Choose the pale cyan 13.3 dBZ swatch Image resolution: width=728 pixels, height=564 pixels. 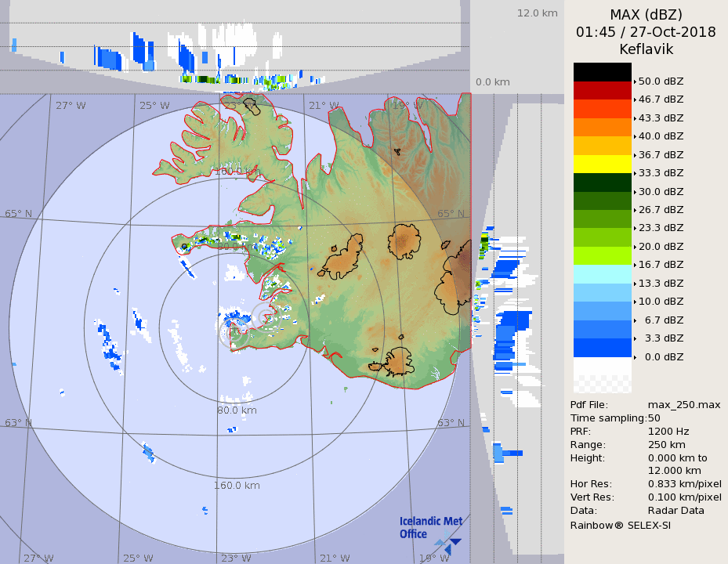pyautogui.click(x=602, y=273)
